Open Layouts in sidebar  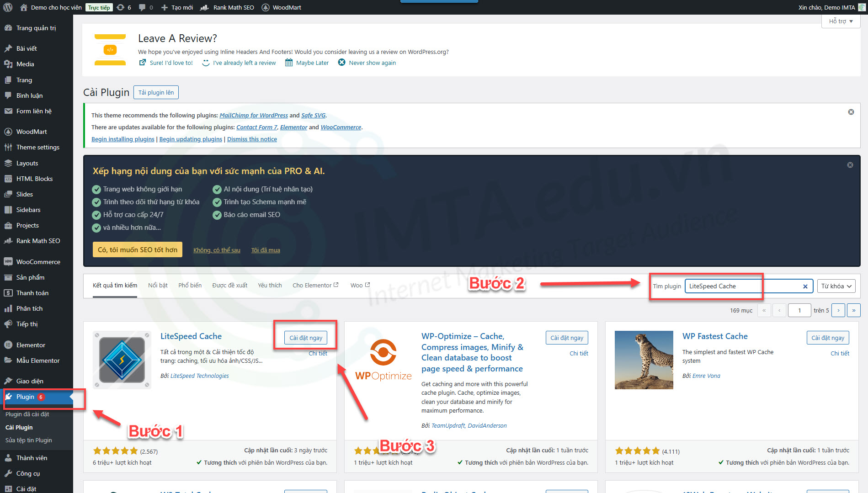pyautogui.click(x=27, y=163)
